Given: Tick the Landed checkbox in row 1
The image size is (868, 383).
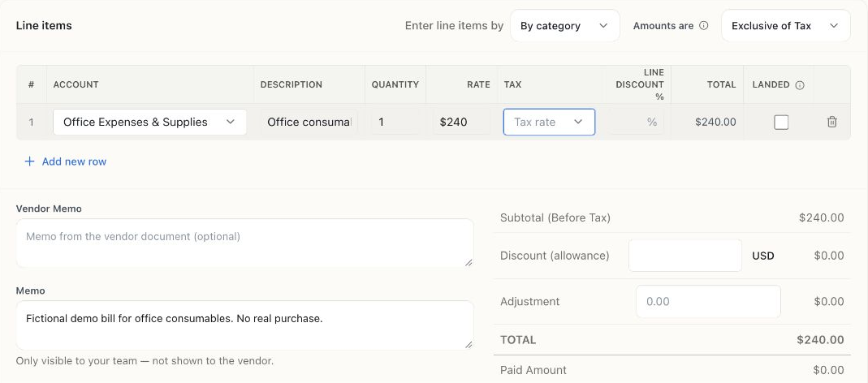Looking at the screenshot, I should (x=781, y=122).
